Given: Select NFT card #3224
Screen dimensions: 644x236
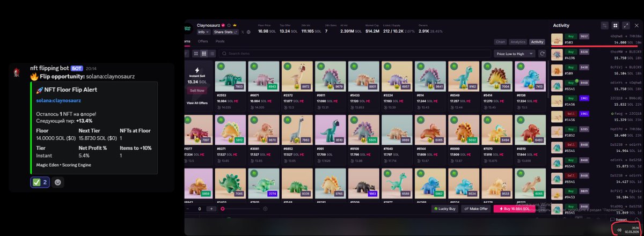Looking at the screenshot, I should [397, 85].
